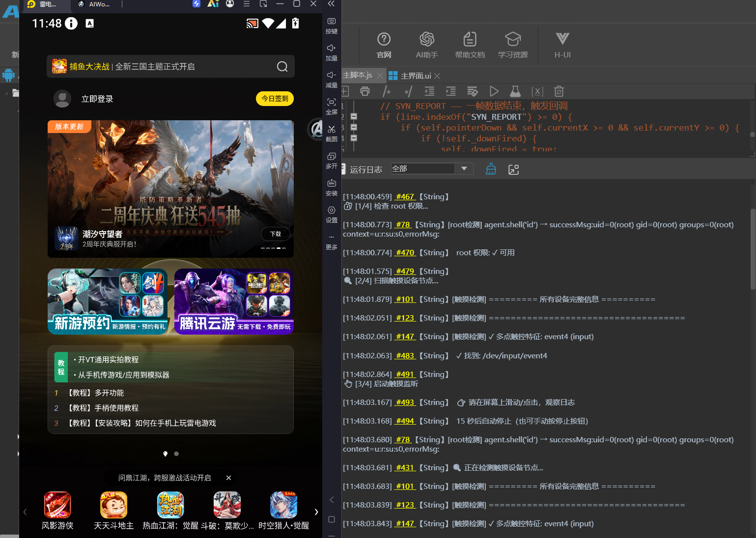The height and width of the screenshot is (538, 756).
Task: Open the AI助手 assistant
Action: click(x=427, y=45)
